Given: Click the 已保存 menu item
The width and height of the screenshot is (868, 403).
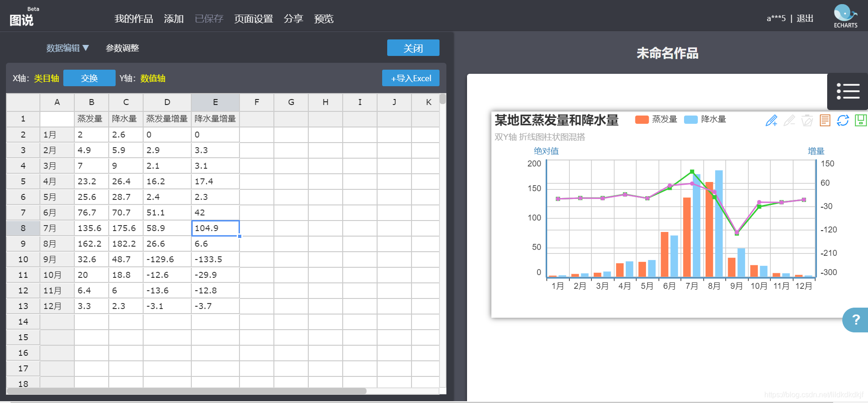Looking at the screenshot, I should (209, 19).
